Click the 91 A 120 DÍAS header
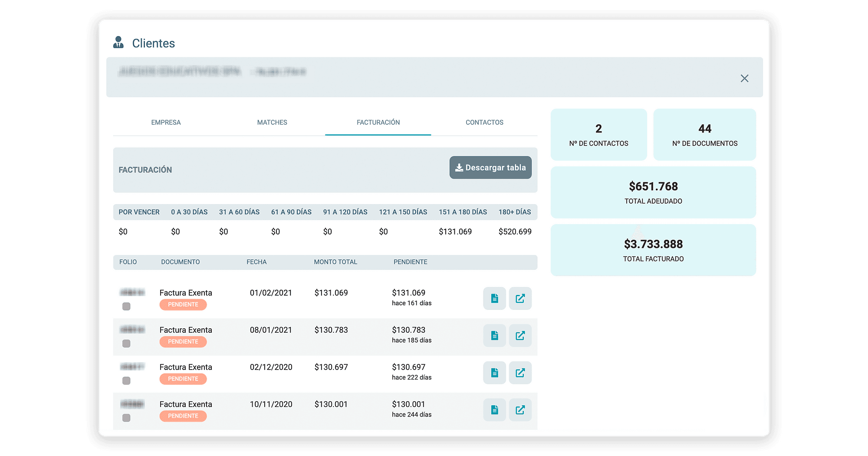 tap(345, 212)
